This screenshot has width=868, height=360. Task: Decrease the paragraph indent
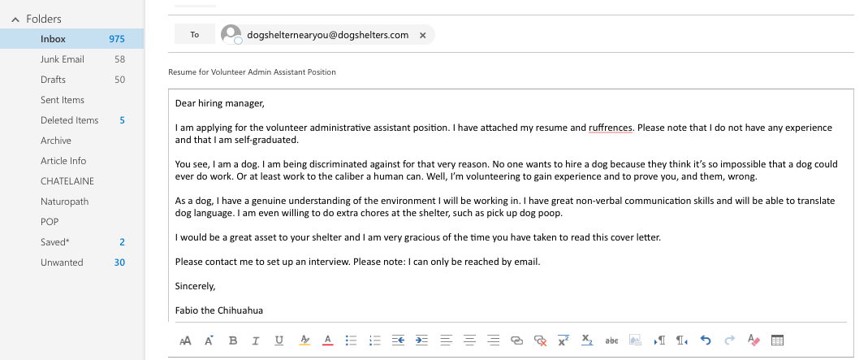(x=398, y=340)
